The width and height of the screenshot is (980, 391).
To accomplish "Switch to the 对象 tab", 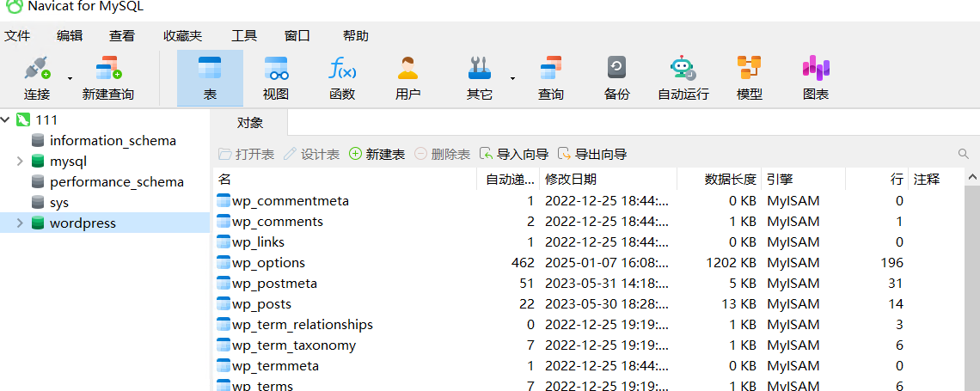I will click(250, 122).
